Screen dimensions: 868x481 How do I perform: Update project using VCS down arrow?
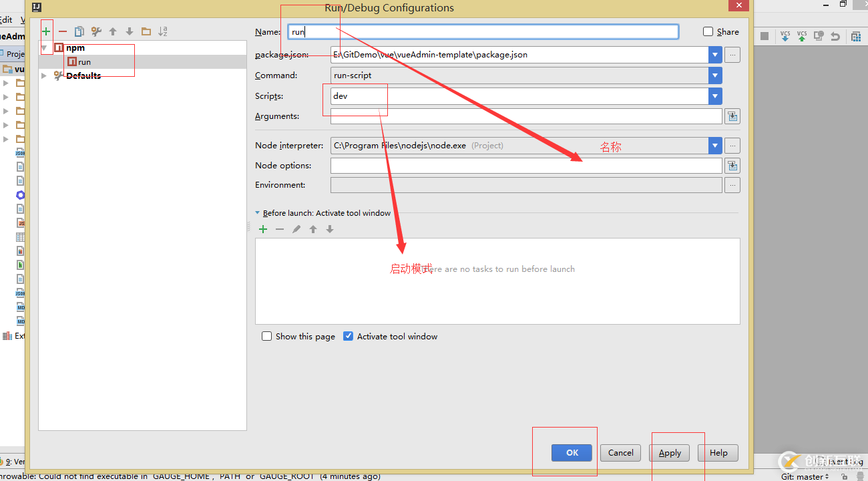click(x=785, y=36)
